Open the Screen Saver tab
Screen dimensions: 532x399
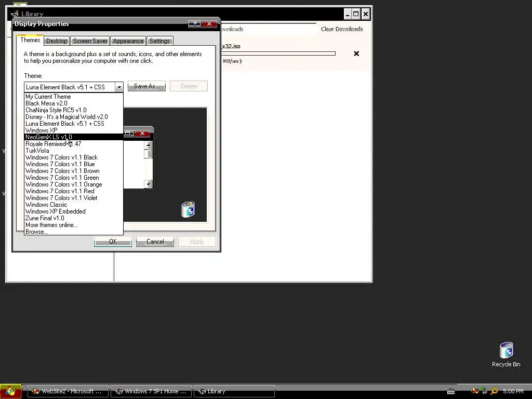pyautogui.click(x=90, y=41)
